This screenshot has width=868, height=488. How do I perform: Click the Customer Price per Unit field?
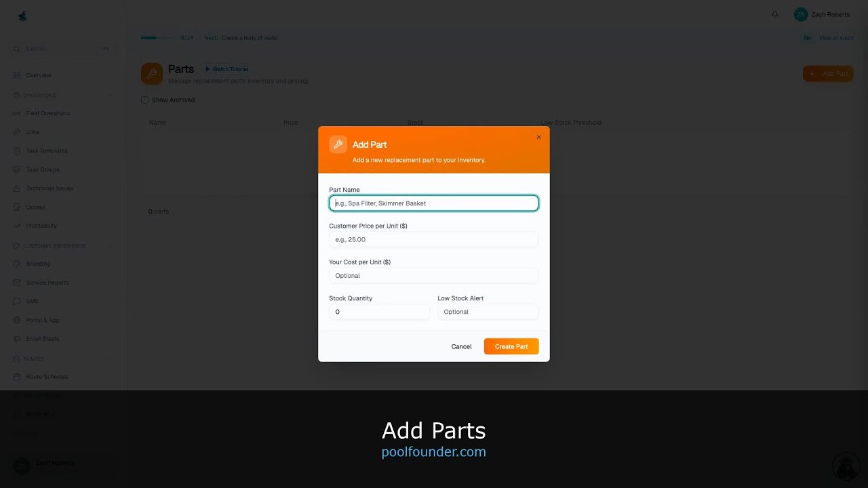tap(434, 239)
